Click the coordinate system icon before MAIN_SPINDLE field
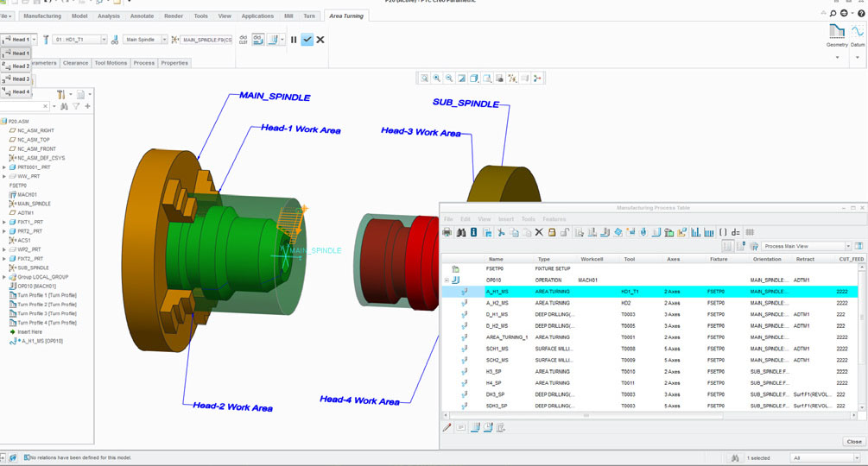Viewport: 868px width, 466px height. pyautogui.click(x=175, y=39)
